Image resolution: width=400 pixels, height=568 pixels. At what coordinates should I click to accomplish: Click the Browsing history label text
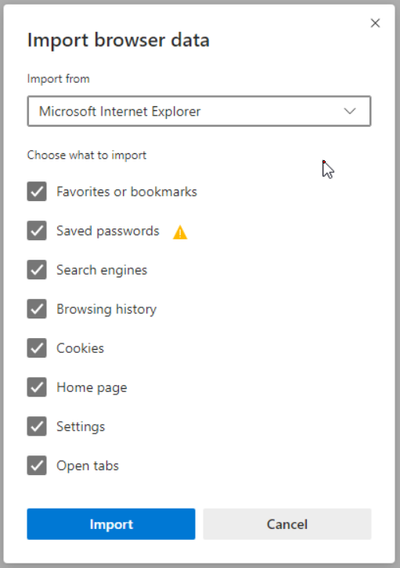tap(107, 309)
